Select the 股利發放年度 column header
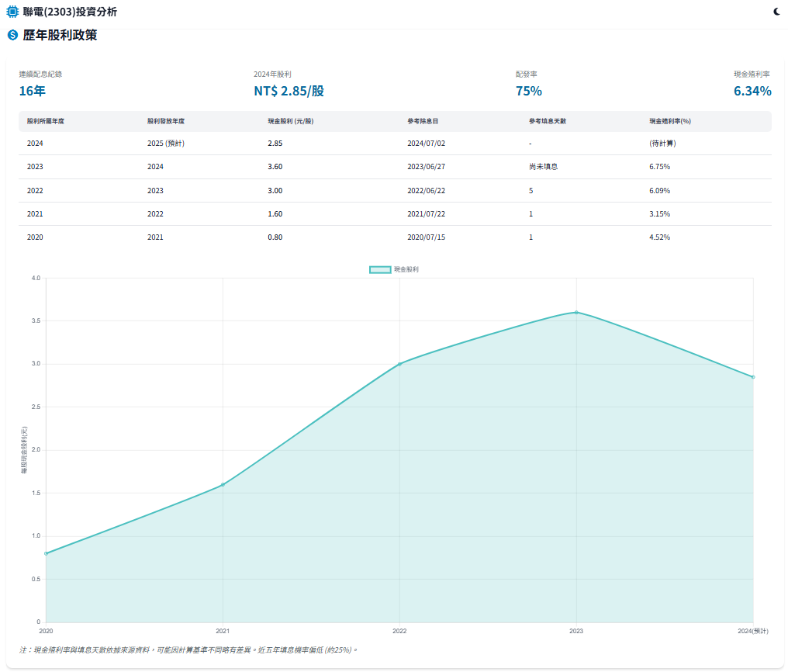Viewport: 788px width, 672px height. (x=166, y=121)
